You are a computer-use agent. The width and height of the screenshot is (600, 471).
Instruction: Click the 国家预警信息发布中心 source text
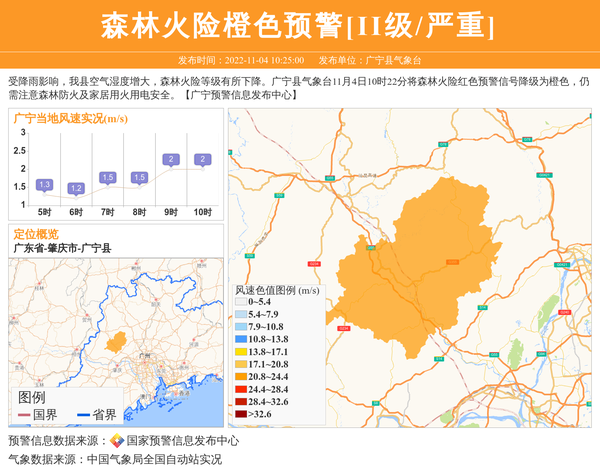point(183,441)
